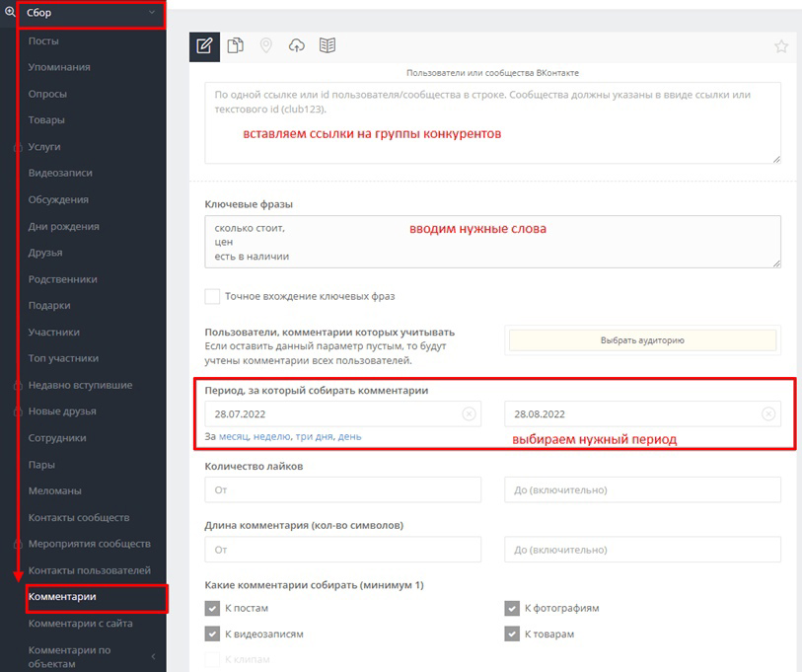Open Обсуждения in sidebar menu
Screen dimensions: 802x672
[58, 199]
